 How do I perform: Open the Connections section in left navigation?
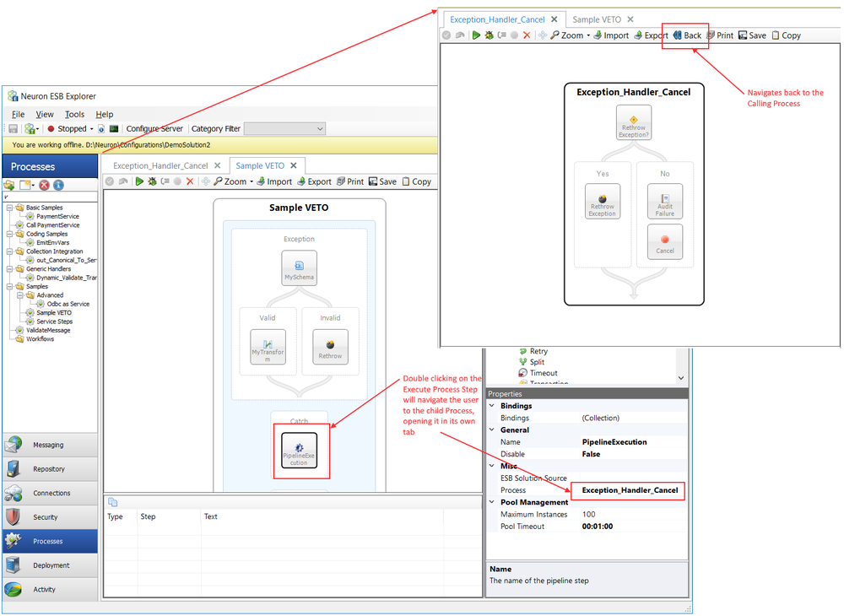coord(50,494)
